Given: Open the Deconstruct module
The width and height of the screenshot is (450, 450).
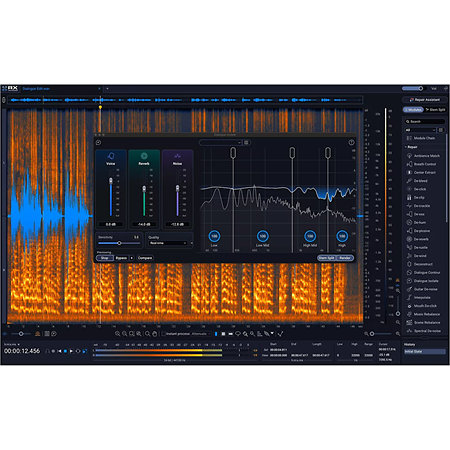Looking at the screenshot, I should (x=420, y=264).
